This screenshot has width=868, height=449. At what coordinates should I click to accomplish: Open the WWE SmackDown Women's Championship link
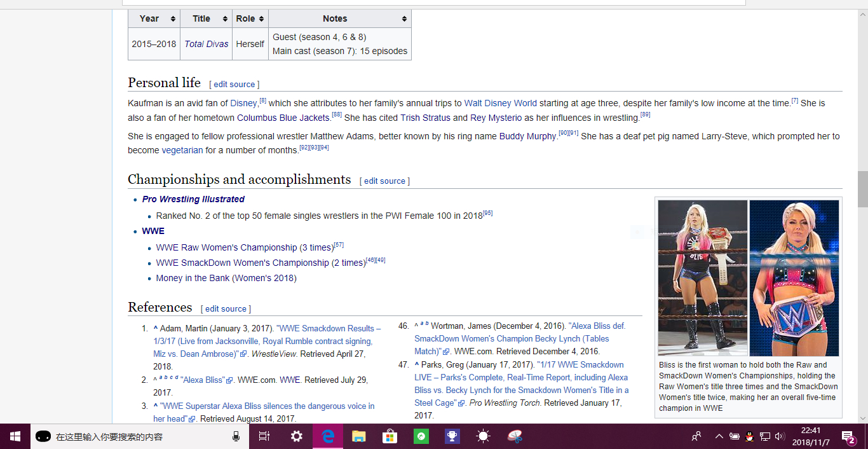(x=242, y=263)
